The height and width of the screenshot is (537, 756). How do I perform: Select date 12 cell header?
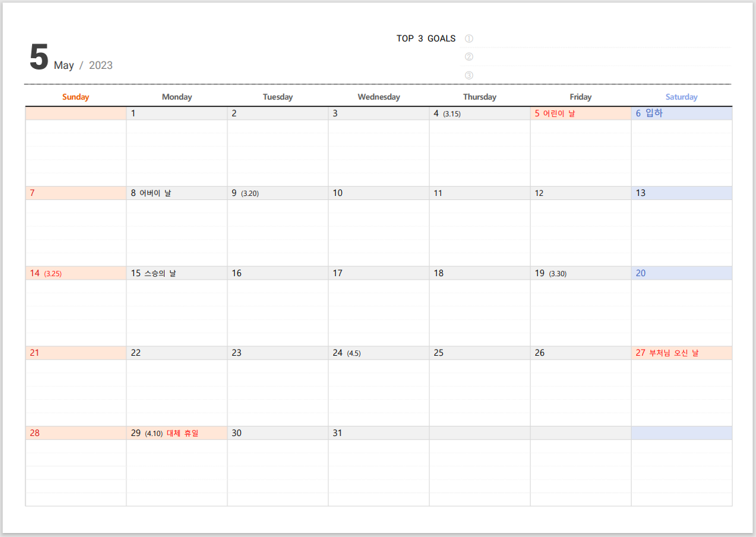tap(581, 193)
